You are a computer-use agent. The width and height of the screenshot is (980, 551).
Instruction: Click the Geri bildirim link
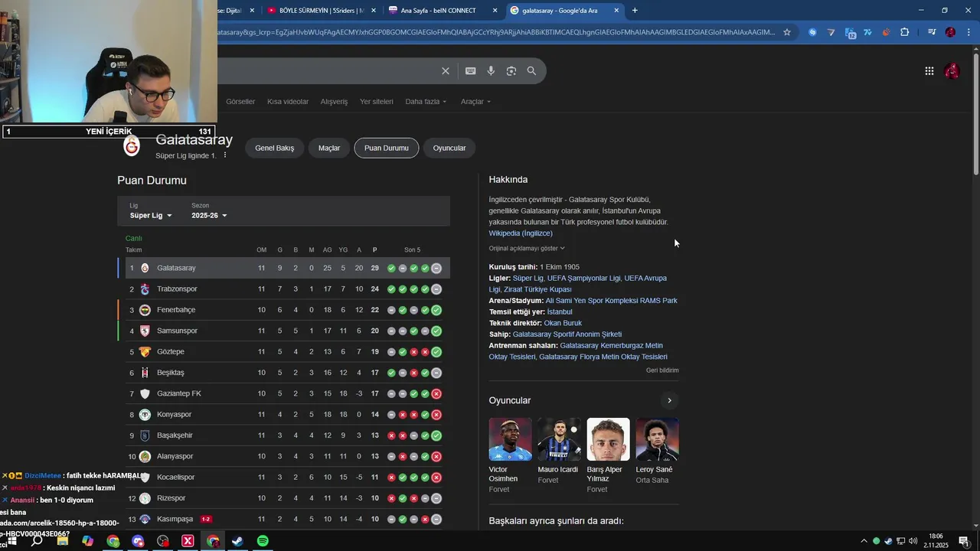(662, 370)
